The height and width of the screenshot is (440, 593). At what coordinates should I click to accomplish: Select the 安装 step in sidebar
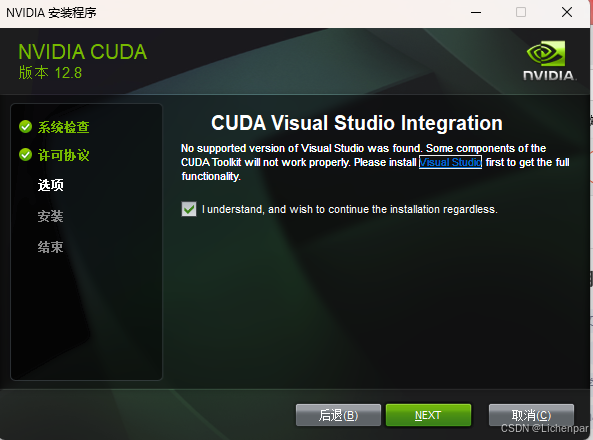pyautogui.click(x=51, y=216)
